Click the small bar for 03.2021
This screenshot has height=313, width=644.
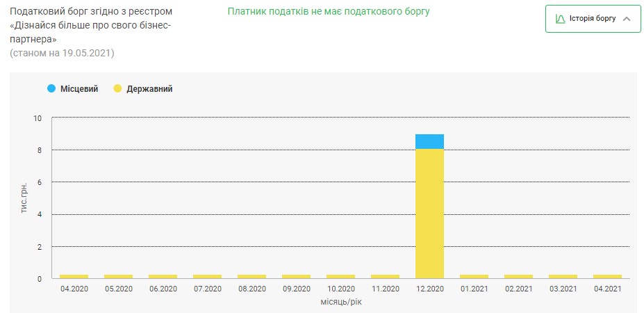[563, 276]
